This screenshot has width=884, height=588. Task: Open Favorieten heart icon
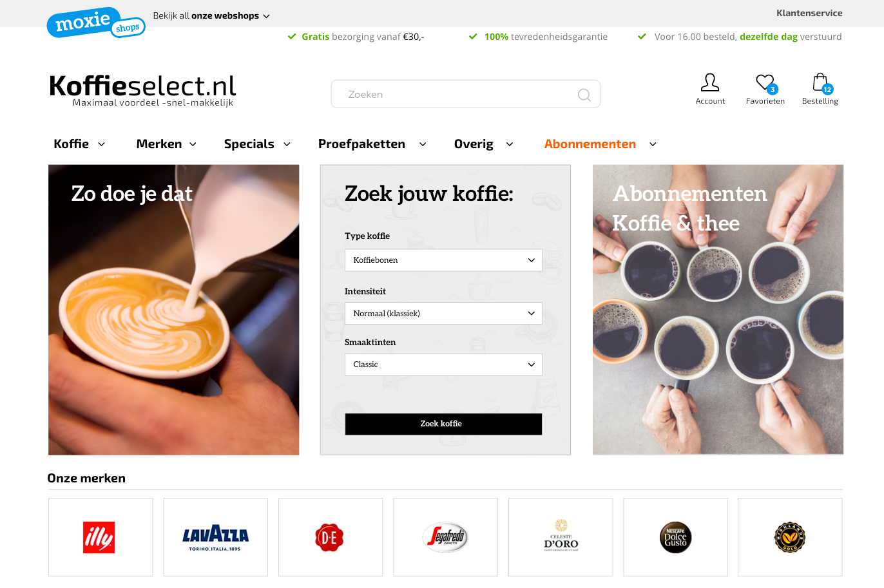click(x=765, y=82)
